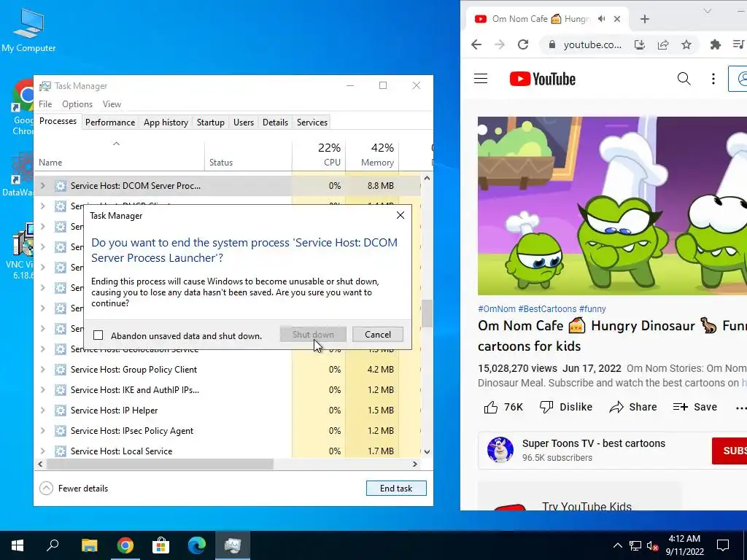Close the Om Nom Cafe tab
This screenshot has height=560, width=747.
pos(617,19)
